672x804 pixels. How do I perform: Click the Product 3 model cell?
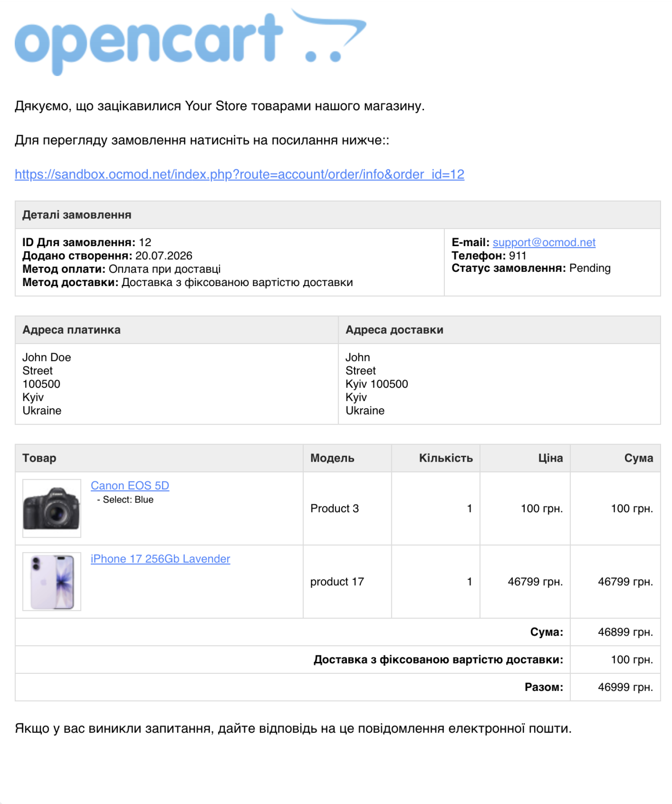coord(335,508)
